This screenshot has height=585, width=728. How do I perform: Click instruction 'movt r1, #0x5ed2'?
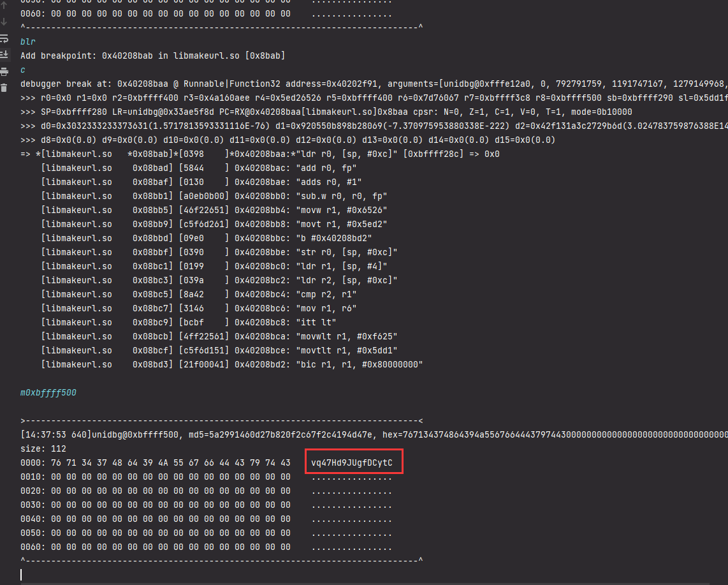tap(341, 224)
